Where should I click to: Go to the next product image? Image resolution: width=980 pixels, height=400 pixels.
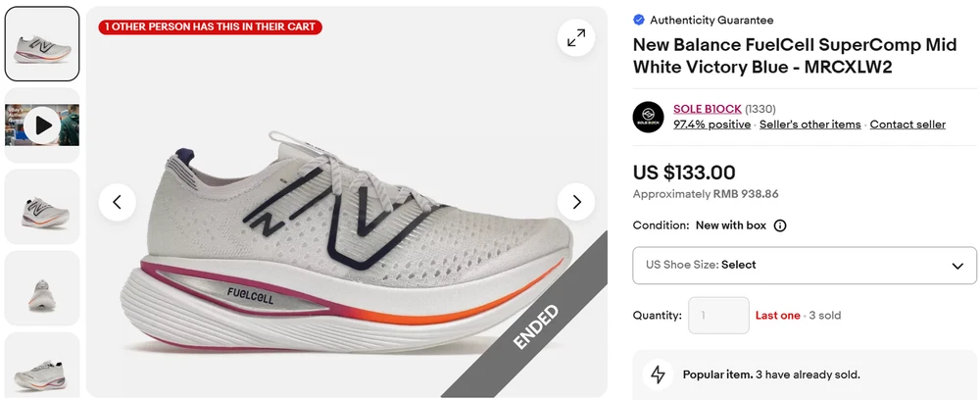click(576, 202)
